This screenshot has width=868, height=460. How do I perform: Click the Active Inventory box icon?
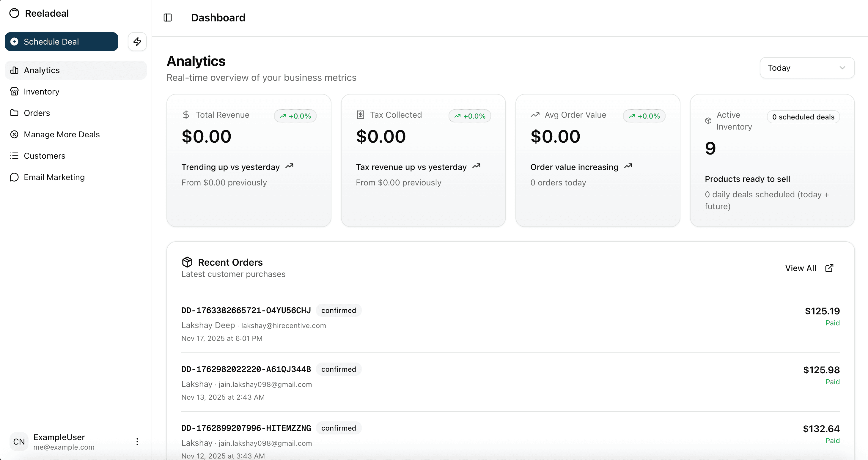(708, 121)
